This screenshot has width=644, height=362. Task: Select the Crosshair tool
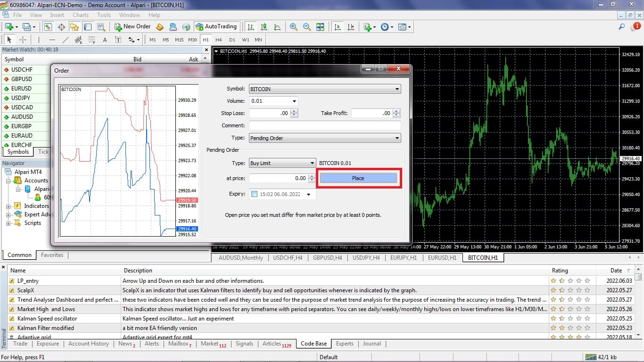[x=22, y=40]
